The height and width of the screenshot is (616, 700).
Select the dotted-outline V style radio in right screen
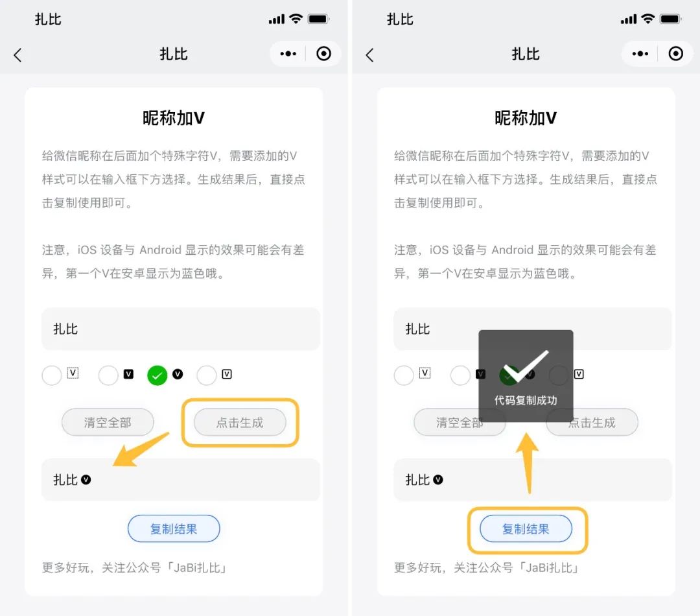pos(404,375)
